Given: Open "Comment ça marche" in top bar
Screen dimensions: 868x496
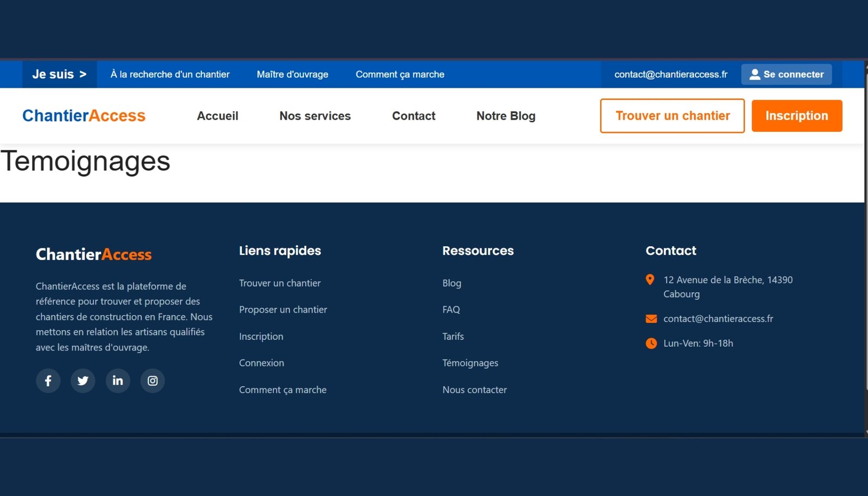Looking at the screenshot, I should coord(400,74).
